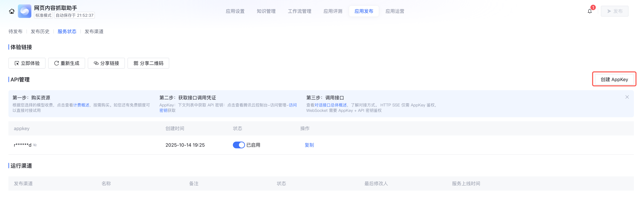Reveal the hidden appkey with the eye icon

click(x=35, y=145)
